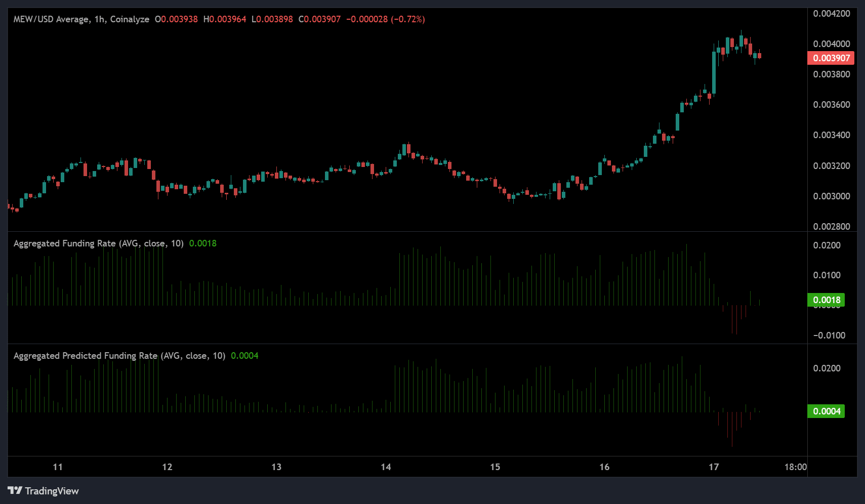
Task: Select date label 16 on time axis
Action: pyautogui.click(x=604, y=467)
